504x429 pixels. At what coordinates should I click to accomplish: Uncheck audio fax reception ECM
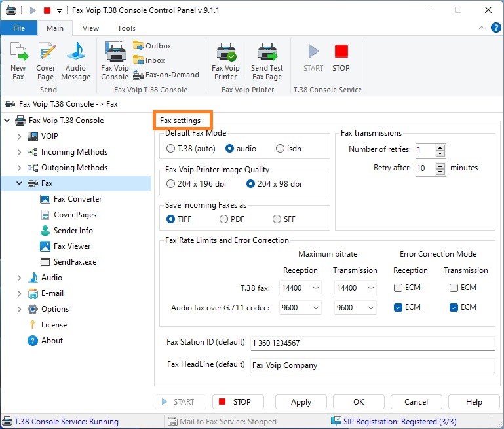pos(398,308)
